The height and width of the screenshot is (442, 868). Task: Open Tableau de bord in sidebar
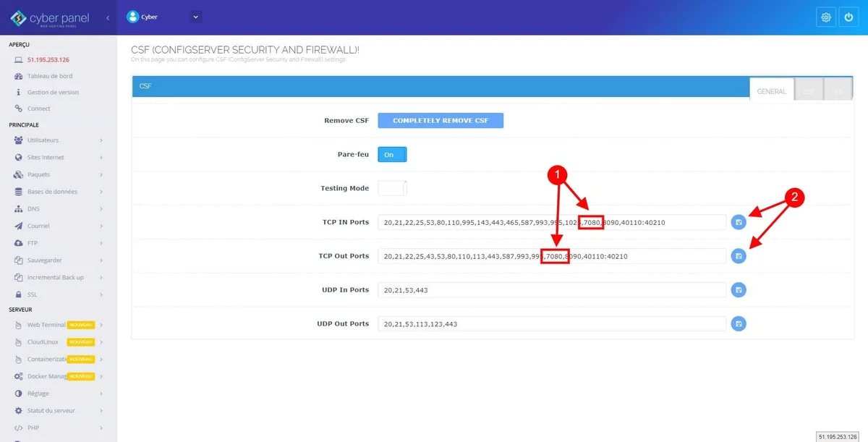(50, 76)
